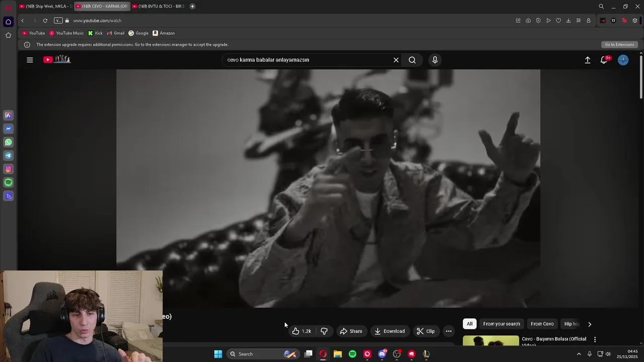Reload the page
This screenshot has width=644, height=362.
45,21
